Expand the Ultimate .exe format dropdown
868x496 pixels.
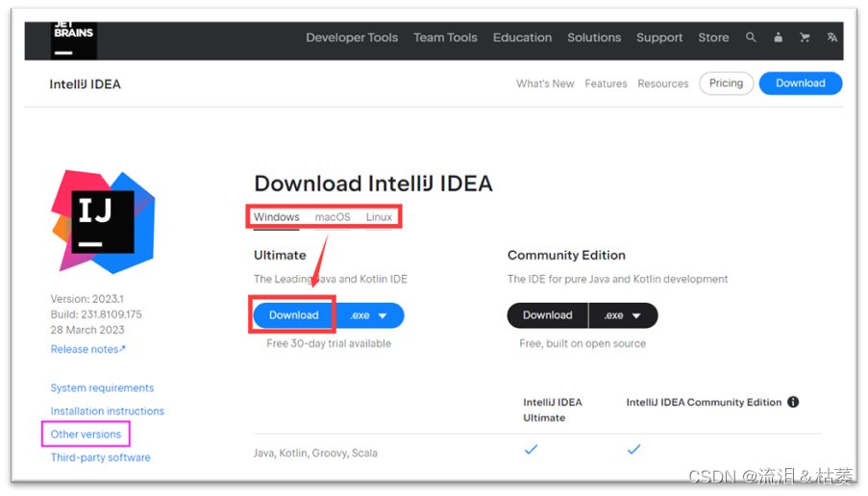(x=369, y=315)
